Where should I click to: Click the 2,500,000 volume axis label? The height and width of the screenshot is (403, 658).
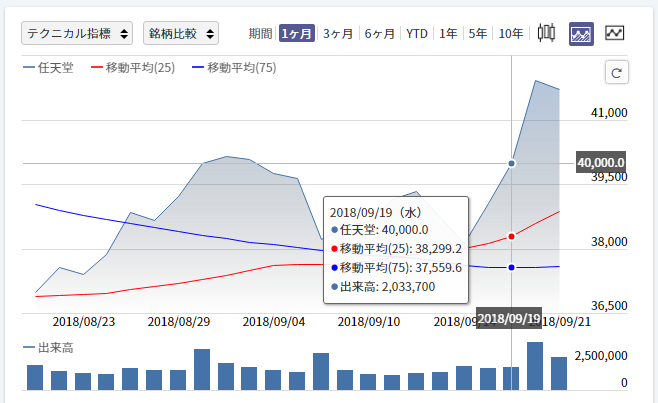tap(601, 356)
